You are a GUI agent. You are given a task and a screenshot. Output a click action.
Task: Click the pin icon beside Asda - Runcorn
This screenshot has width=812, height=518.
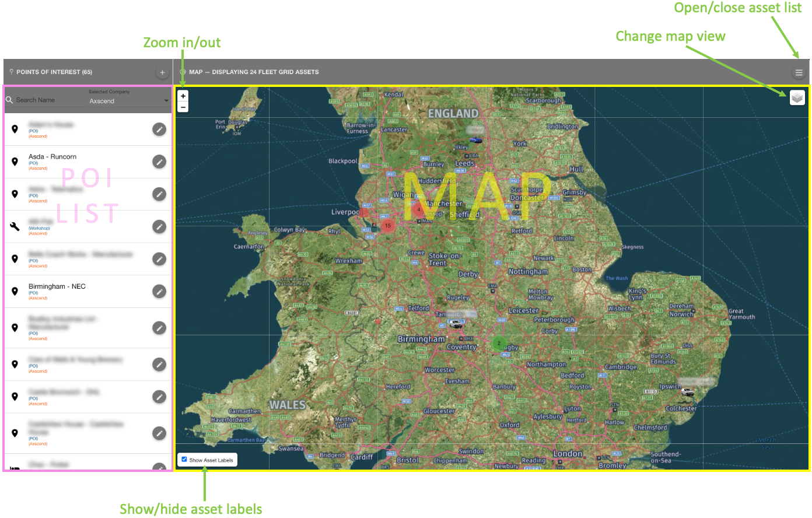15,162
